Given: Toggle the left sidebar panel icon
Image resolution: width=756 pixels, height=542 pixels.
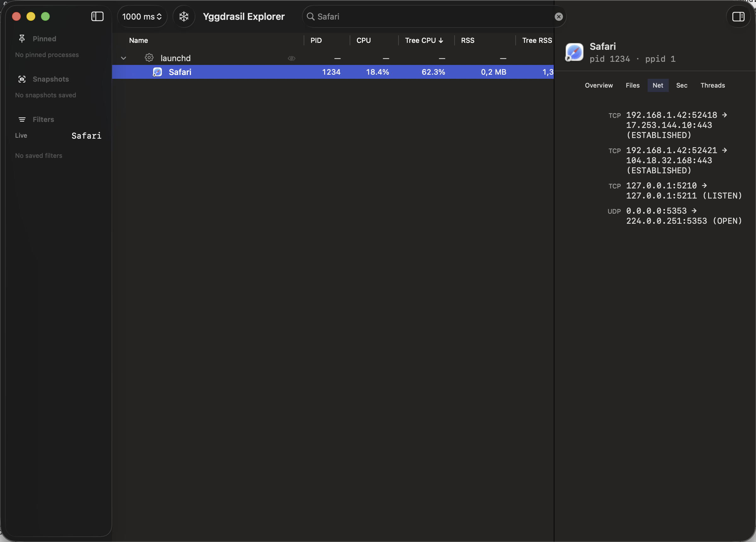Looking at the screenshot, I should [x=97, y=16].
